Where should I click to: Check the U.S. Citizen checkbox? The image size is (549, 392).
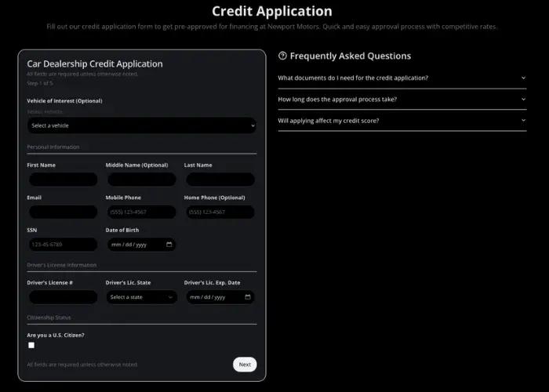click(x=31, y=345)
